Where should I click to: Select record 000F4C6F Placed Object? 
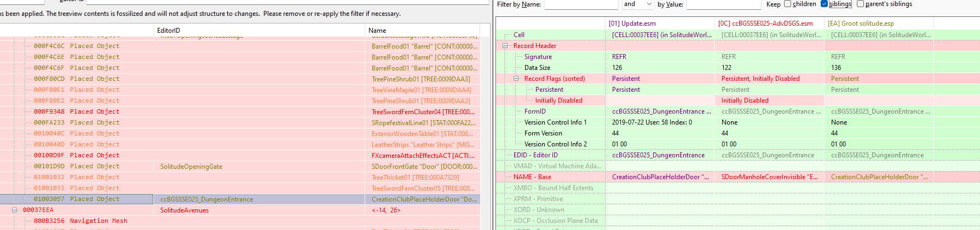coord(77,68)
